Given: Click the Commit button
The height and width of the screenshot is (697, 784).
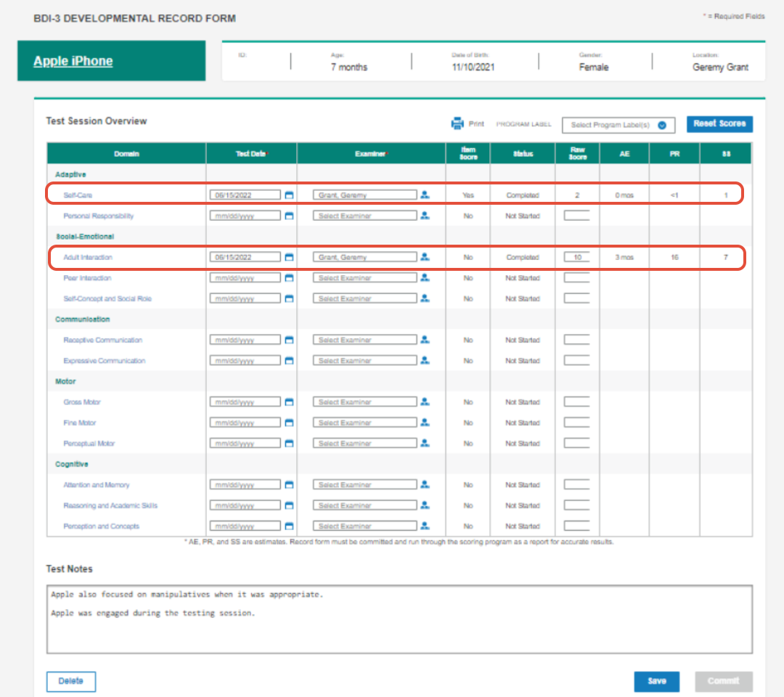Looking at the screenshot, I should pos(724,681).
